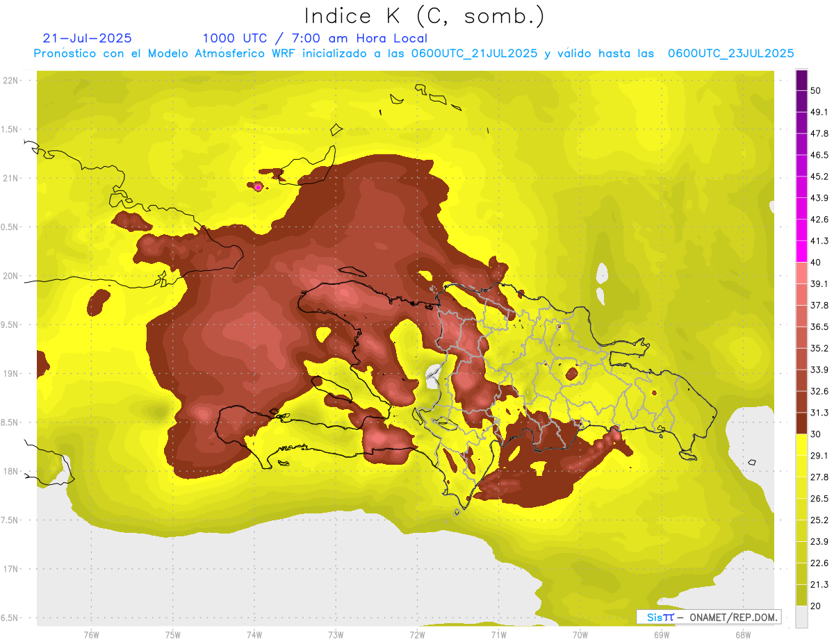Image resolution: width=834 pixels, height=644 pixels.
Task: Click the color bar value '41.3'
Action: [x=819, y=241]
